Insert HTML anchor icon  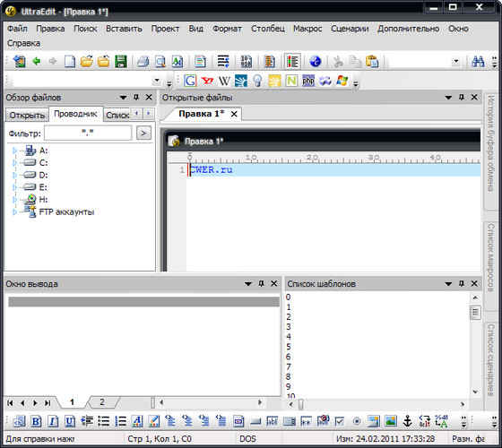pos(407,421)
